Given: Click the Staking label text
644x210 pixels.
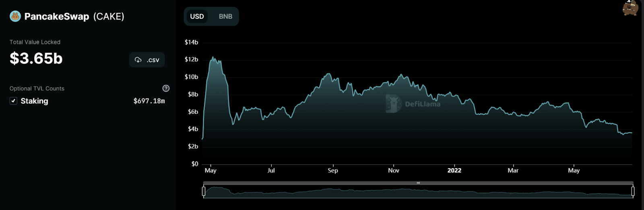Looking at the screenshot, I should pos(34,101).
